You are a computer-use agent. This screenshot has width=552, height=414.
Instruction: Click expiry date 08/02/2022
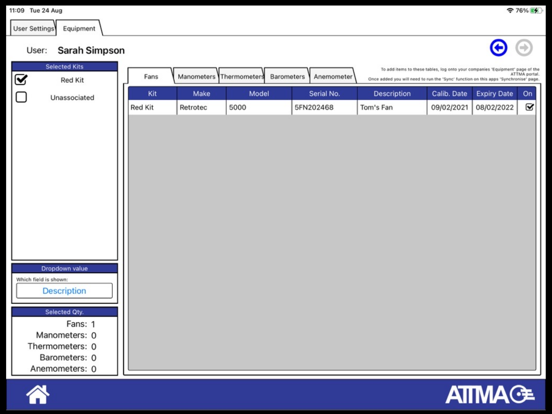495,107
